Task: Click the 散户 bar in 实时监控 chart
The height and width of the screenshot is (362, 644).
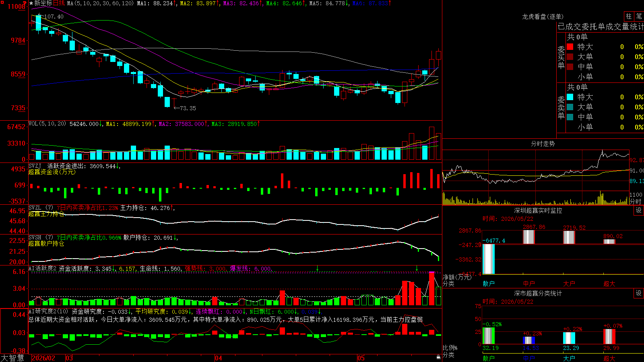Action: pos(489,259)
